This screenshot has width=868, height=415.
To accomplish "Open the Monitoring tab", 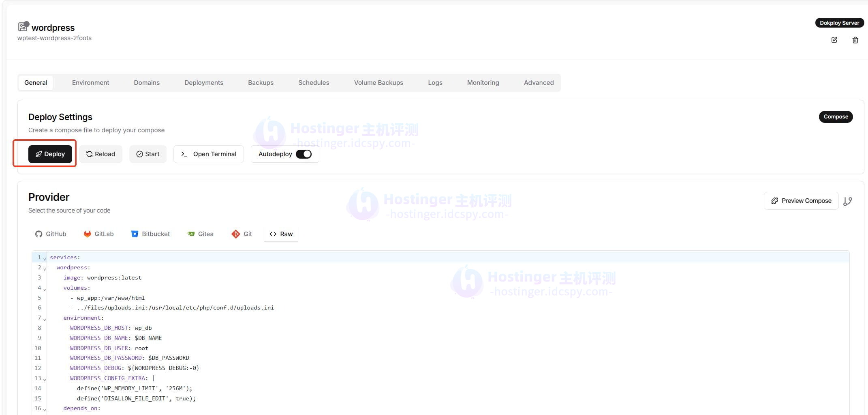I will pyautogui.click(x=483, y=82).
